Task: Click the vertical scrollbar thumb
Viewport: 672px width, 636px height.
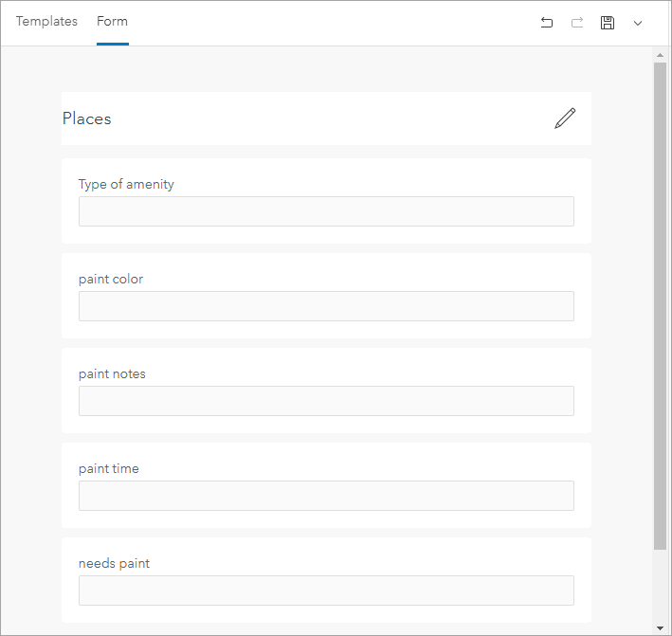Action: click(660, 303)
